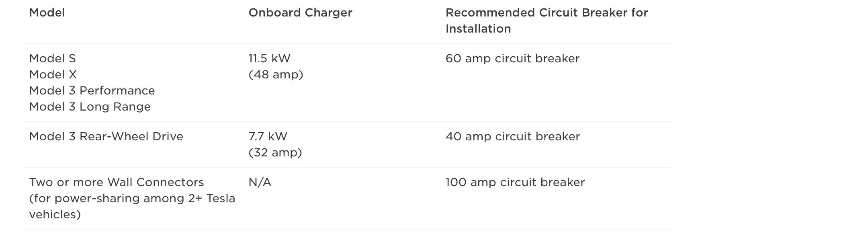Click the "Model 3 Long Range" entry
The image size is (868, 234).
click(x=90, y=107)
